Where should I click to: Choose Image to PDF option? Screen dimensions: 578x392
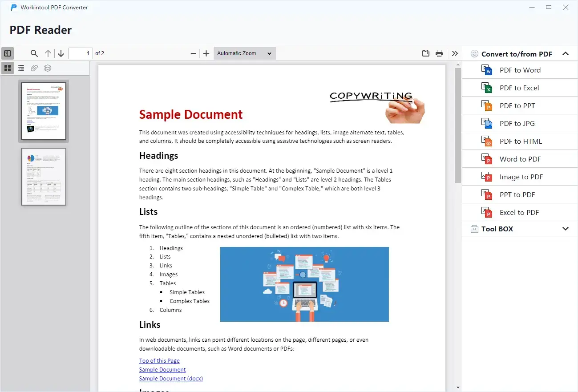point(521,177)
